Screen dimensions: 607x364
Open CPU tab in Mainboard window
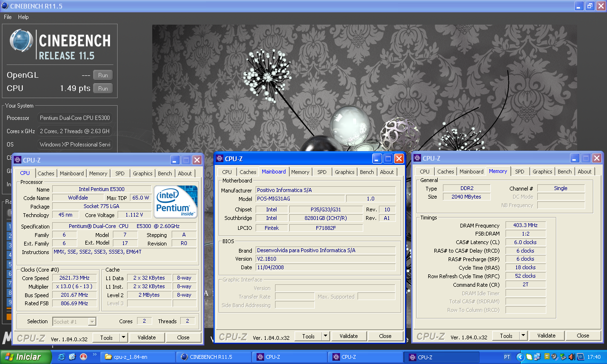point(227,172)
